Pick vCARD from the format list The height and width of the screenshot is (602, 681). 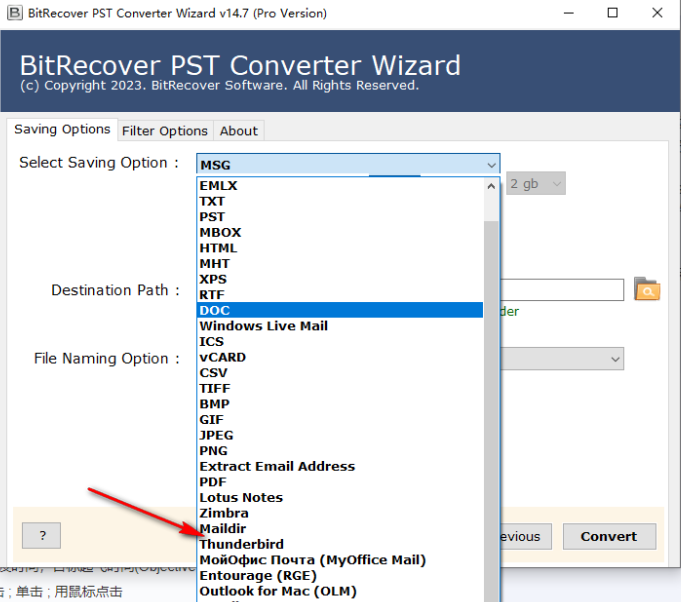pos(340,357)
